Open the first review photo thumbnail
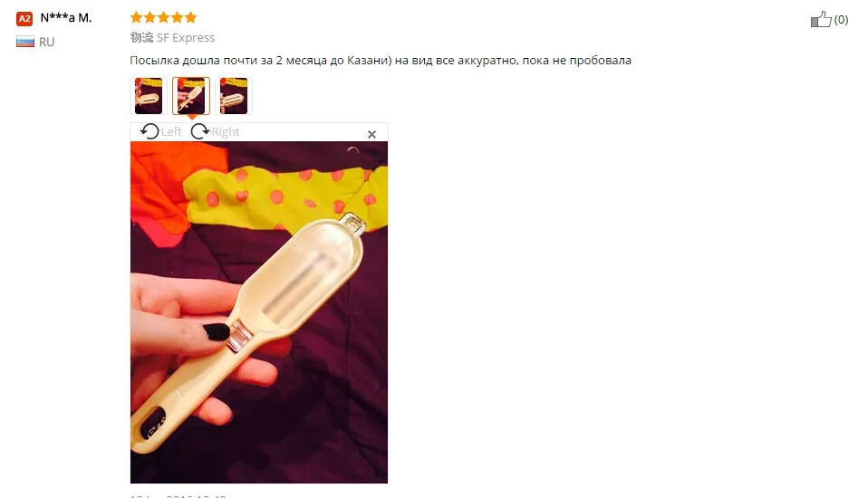Viewport: 868px width, 498px height. click(149, 96)
